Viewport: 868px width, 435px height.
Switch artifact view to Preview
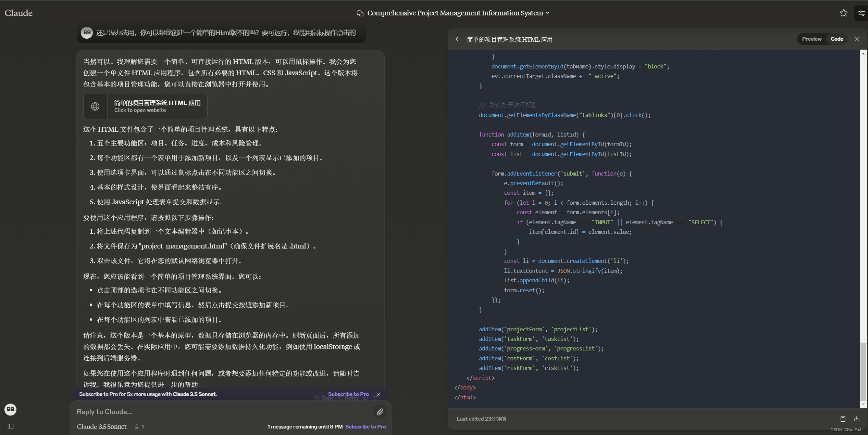point(811,39)
